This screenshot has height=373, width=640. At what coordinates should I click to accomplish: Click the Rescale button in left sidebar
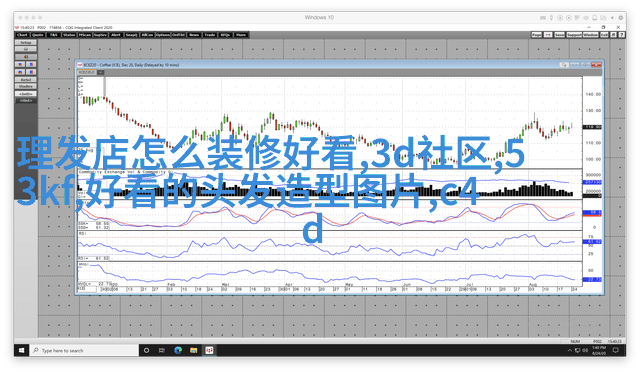[x=26, y=80]
